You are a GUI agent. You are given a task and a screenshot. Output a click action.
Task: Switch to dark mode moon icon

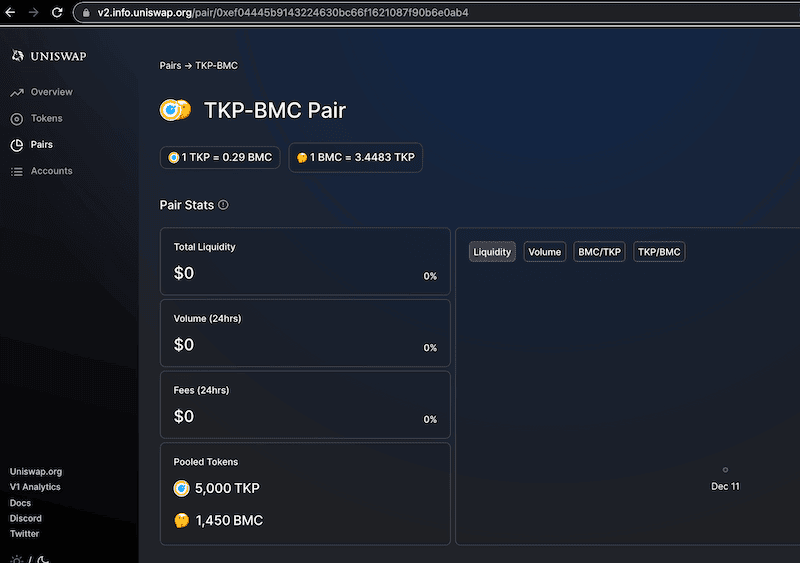coord(43,559)
